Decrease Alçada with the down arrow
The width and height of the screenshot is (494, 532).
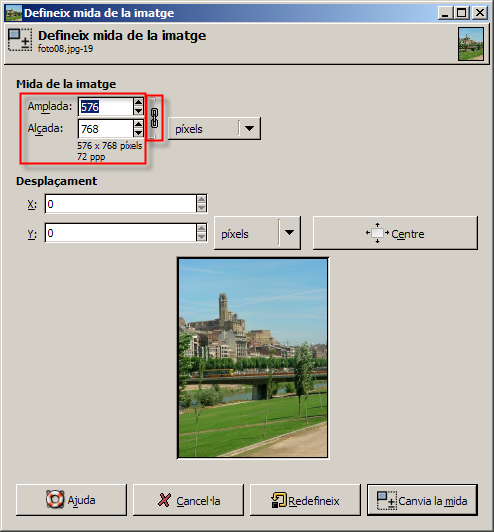[138, 133]
